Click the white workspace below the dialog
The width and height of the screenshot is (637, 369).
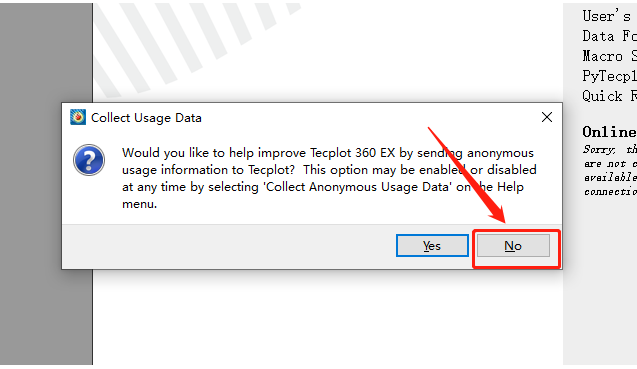tap(327, 317)
